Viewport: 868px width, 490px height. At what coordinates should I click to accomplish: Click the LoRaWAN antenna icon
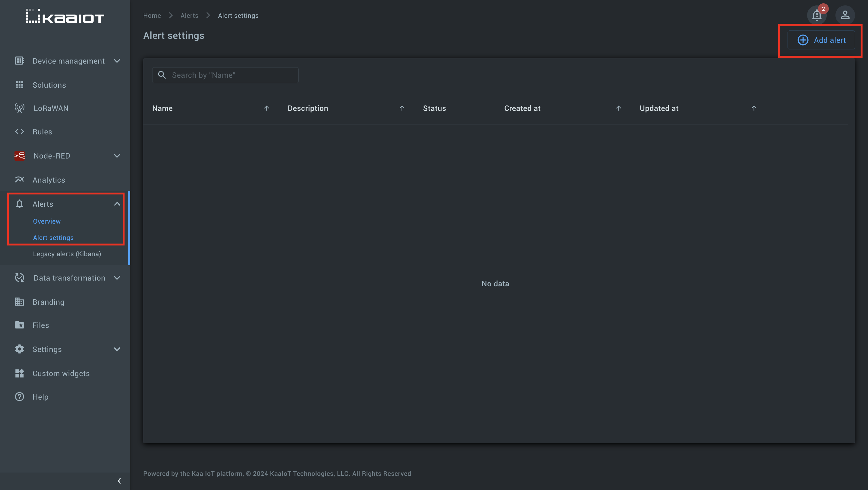[x=20, y=108]
